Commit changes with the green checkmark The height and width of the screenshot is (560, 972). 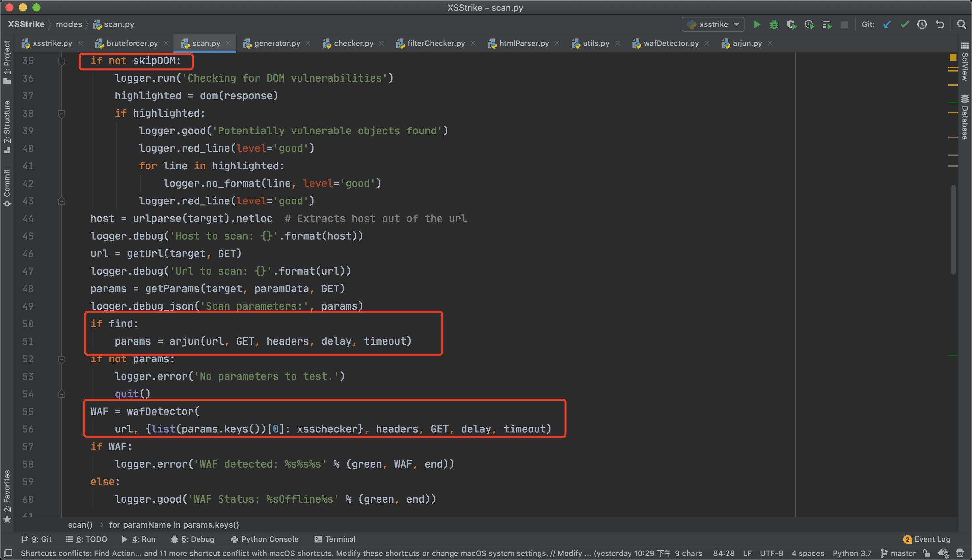point(904,24)
